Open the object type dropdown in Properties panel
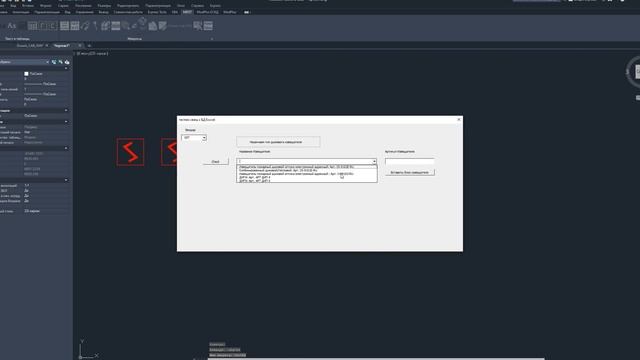This screenshot has height=360, width=640. coord(24,62)
